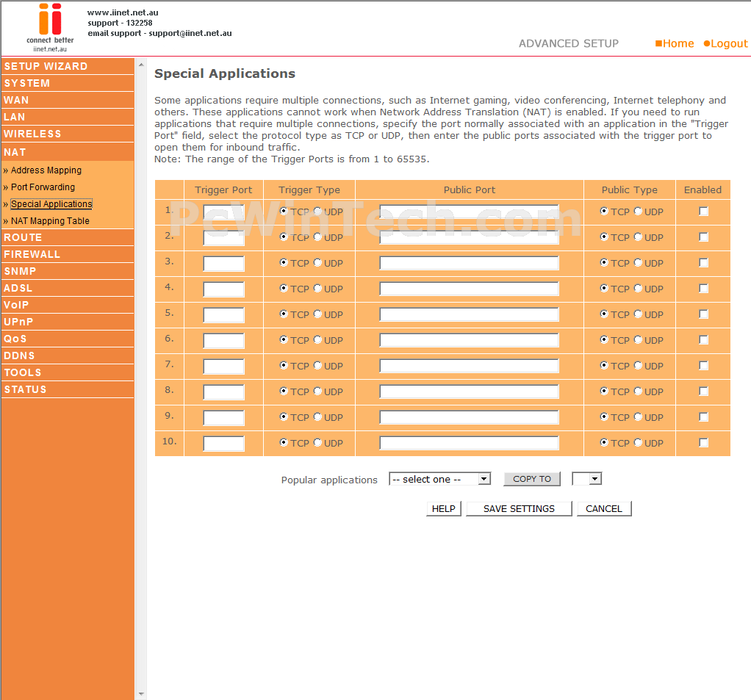The image size is (751, 700).
Task: Select UDP public type for row 6
Action: pos(638,340)
